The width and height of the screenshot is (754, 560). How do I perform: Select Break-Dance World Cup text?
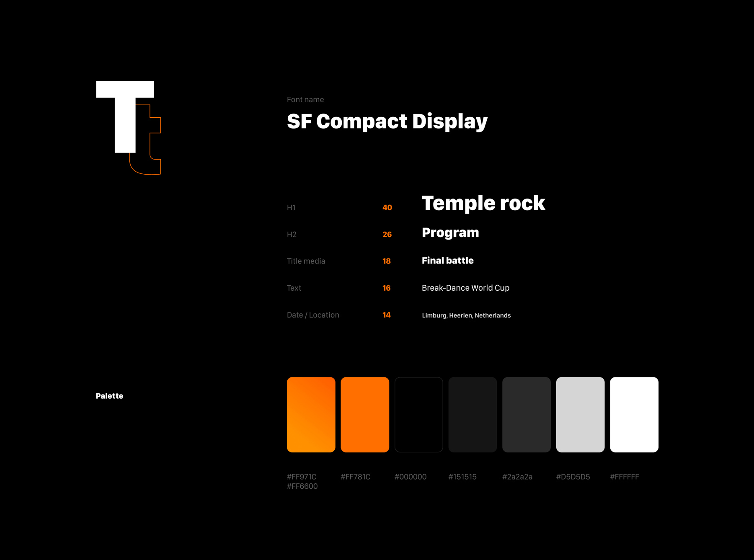(x=465, y=288)
